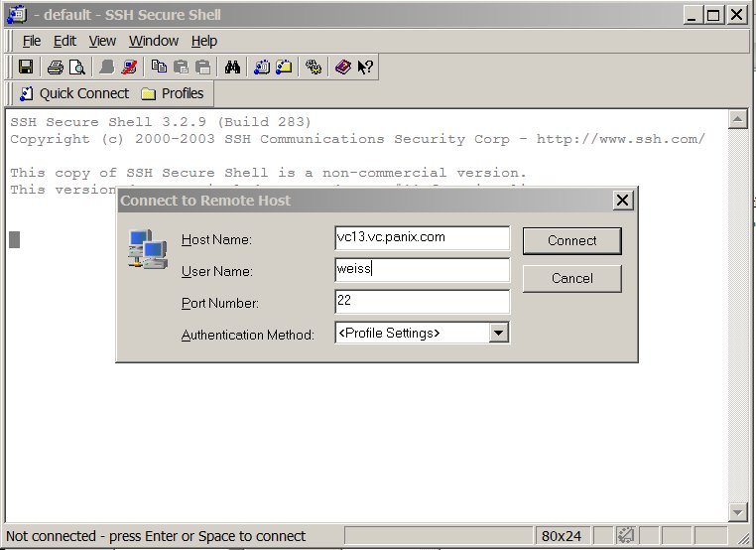This screenshot has height=550, width=756.
Task: Click the Find binoculars icon
Action: pyautogui.click(x=232, y=68)
